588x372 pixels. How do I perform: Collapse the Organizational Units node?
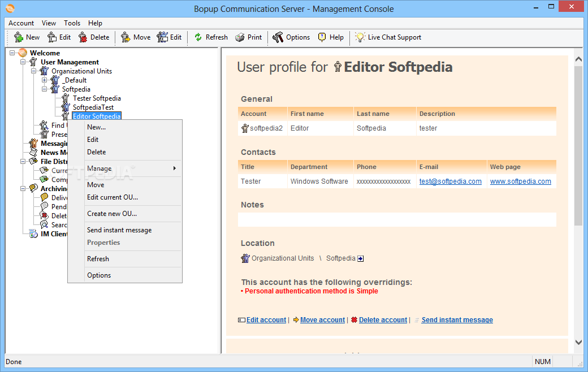pos(33,71)
